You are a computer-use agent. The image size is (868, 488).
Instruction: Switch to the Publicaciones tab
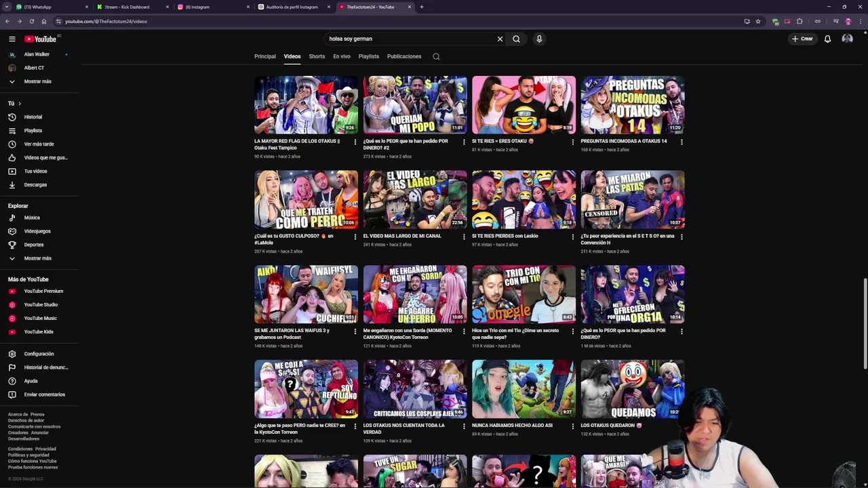(x=404, y=56)
